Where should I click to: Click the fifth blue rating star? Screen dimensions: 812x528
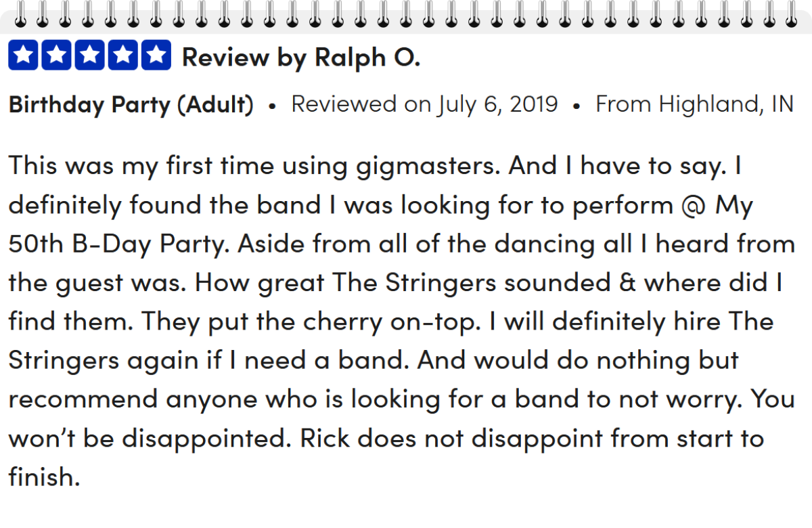point(156,56)
